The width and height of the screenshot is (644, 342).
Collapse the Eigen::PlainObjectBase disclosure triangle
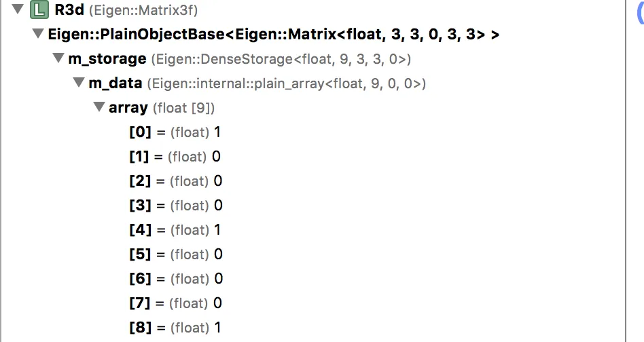point(38,34)
